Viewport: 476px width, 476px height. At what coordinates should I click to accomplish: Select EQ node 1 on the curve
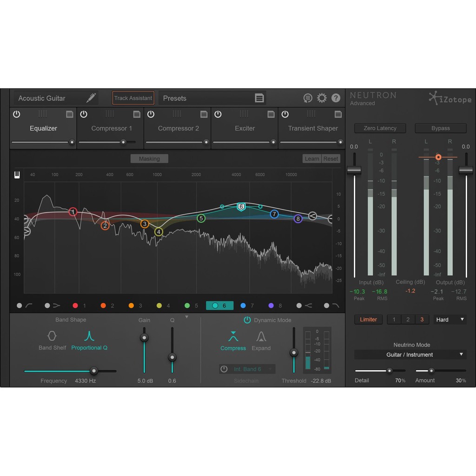pos(73,212)
